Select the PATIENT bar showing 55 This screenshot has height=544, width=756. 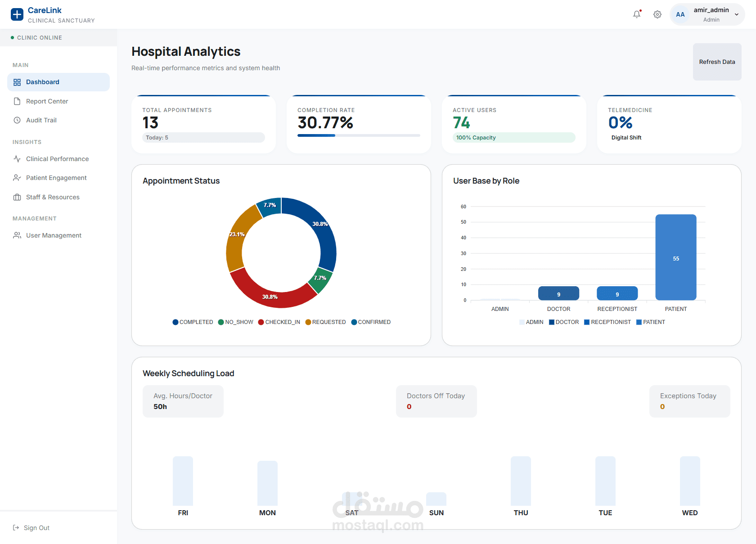click(676, 257)
